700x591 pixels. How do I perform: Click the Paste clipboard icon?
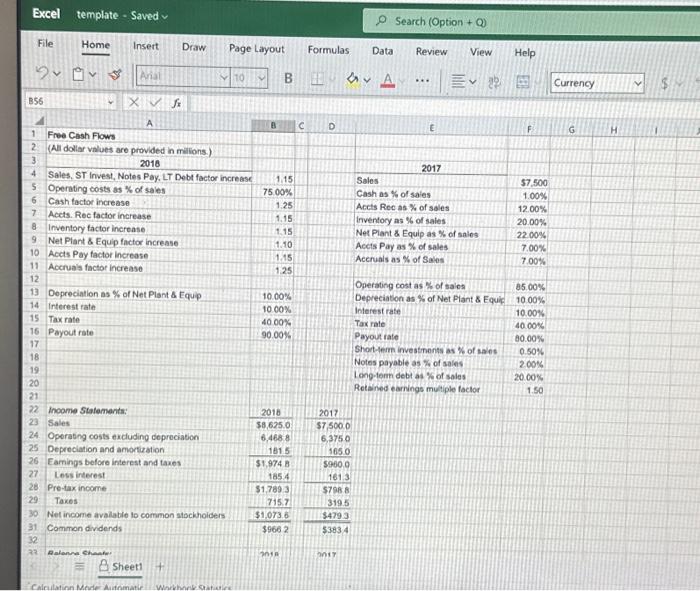(x=78, y=74)
